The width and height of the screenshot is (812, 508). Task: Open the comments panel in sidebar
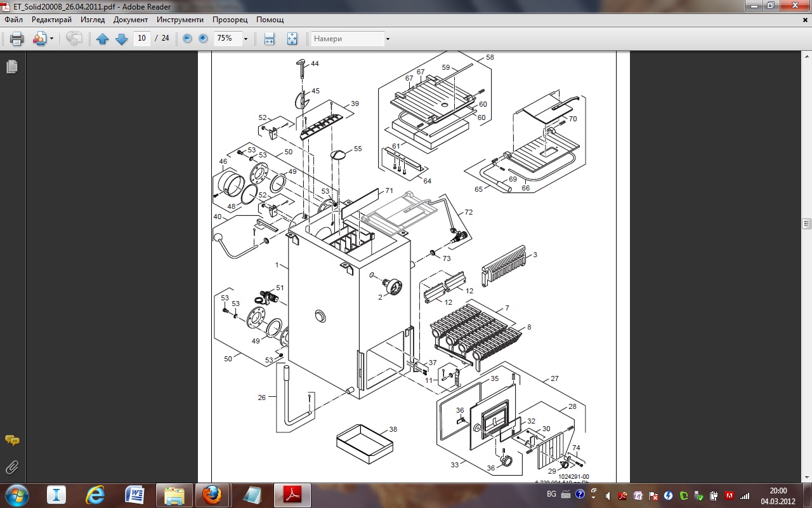[12, 440]
